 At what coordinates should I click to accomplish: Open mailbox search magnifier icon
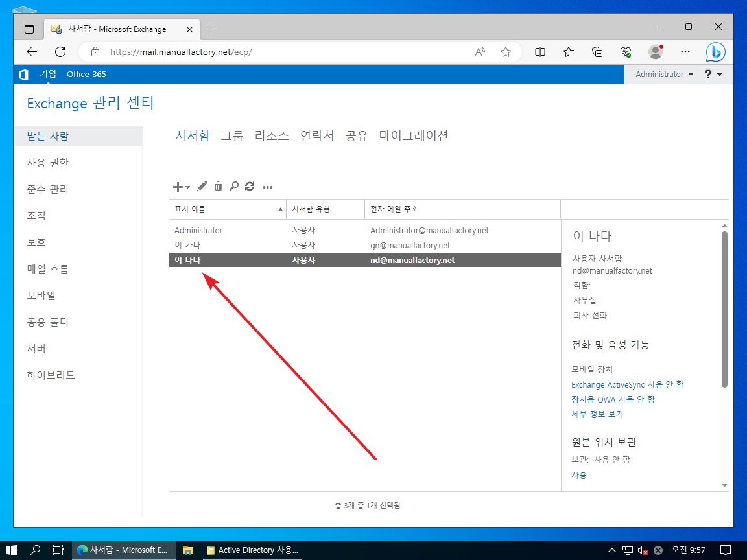(234, 186)
